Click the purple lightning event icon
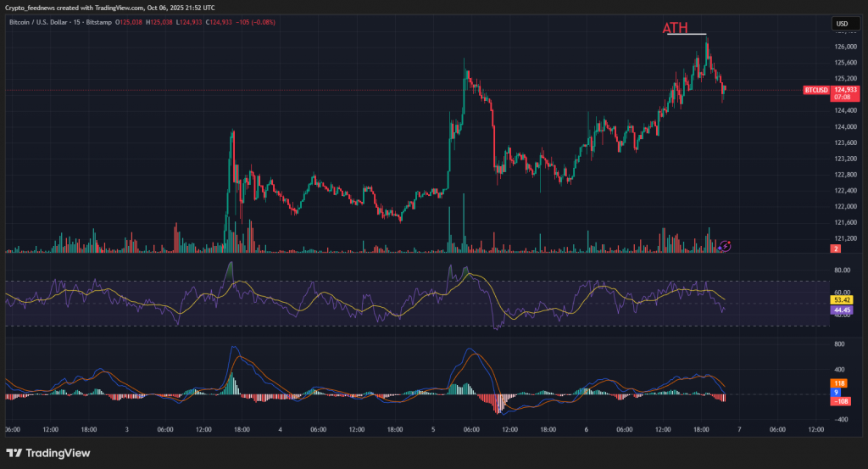The width and height of the screenshot is (868, 469). (x=725, y=246)
